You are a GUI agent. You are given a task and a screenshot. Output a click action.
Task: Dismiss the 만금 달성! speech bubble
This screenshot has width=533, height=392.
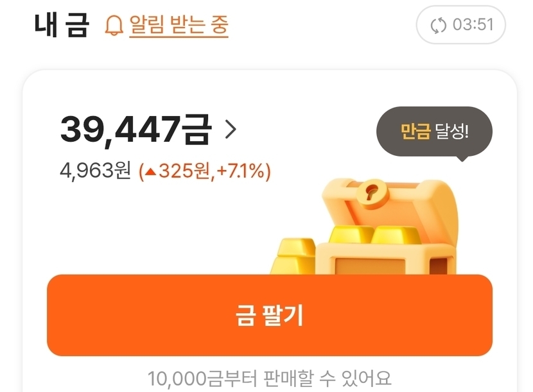click(x=434, y=132)
